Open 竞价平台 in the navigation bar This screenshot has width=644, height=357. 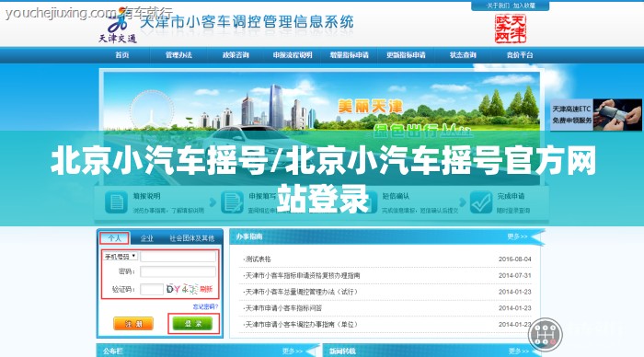pos(520,55)
